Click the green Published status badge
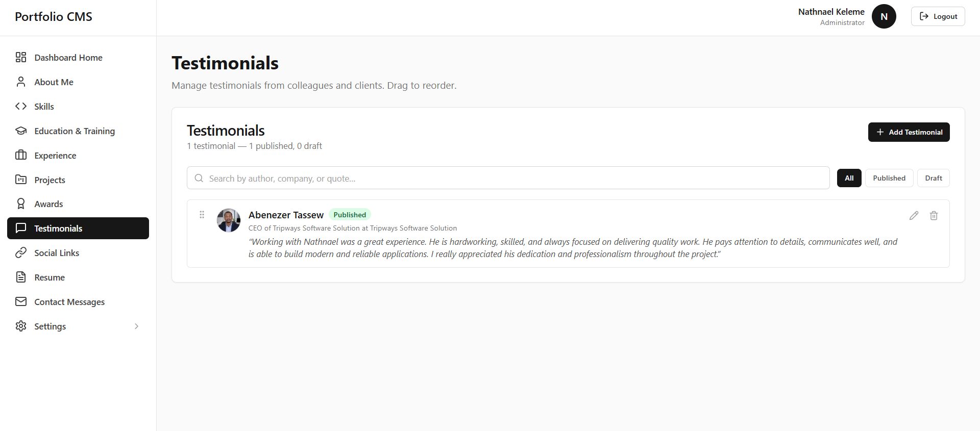 (x=350, y=215)
